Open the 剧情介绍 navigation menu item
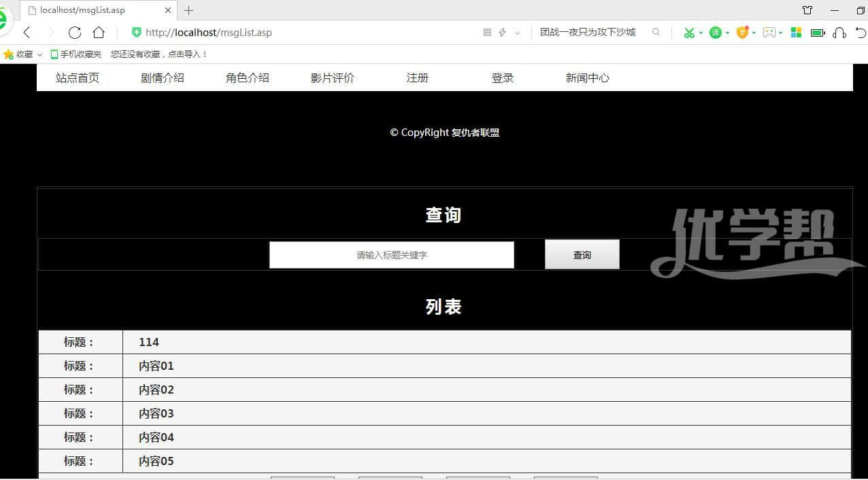This screenshot has width=868, height=480. 163,78
